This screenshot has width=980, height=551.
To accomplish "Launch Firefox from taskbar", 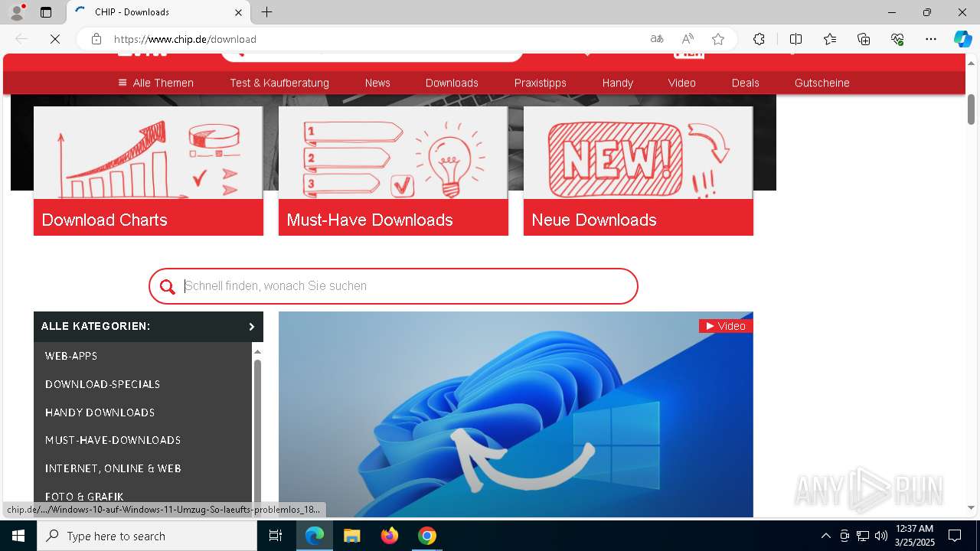I will (x=390, y=536).
